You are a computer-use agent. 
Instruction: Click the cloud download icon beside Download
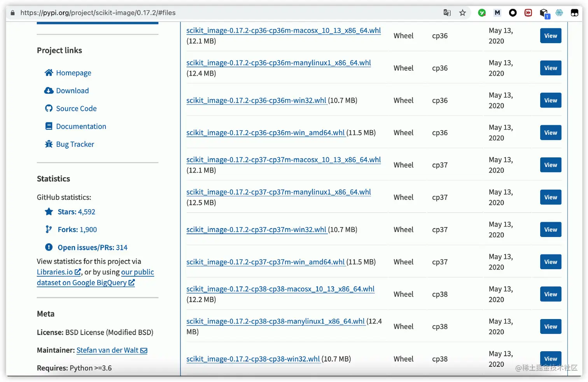coord(49,91)
